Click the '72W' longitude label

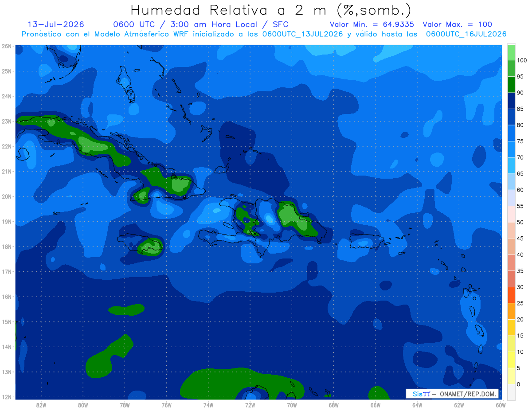pyautogui.click(x=250, y=405)
